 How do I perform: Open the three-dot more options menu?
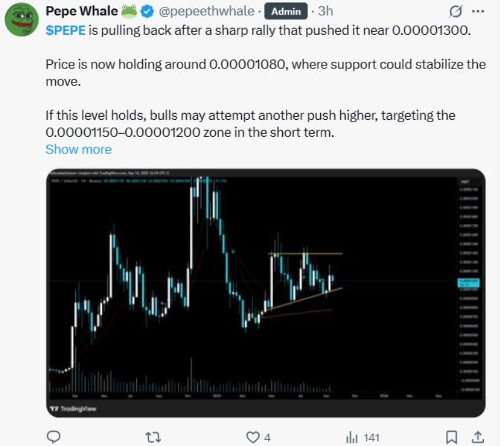478,11
